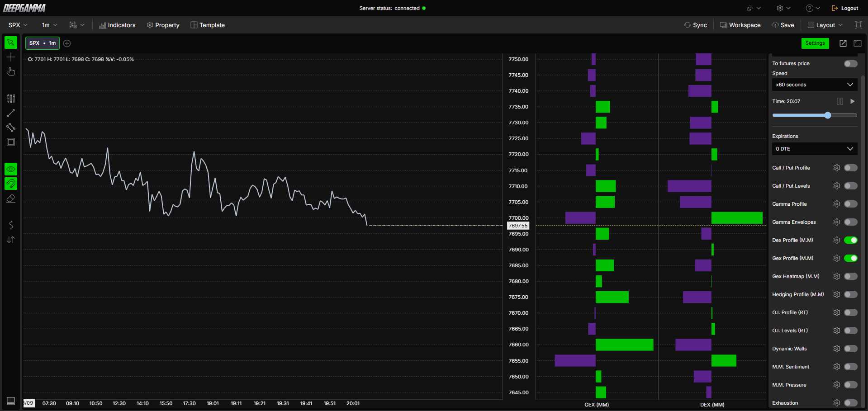Open the 0 DTE expirations dropdown
This screenshot has width=868, height=411.
(815, 149)
